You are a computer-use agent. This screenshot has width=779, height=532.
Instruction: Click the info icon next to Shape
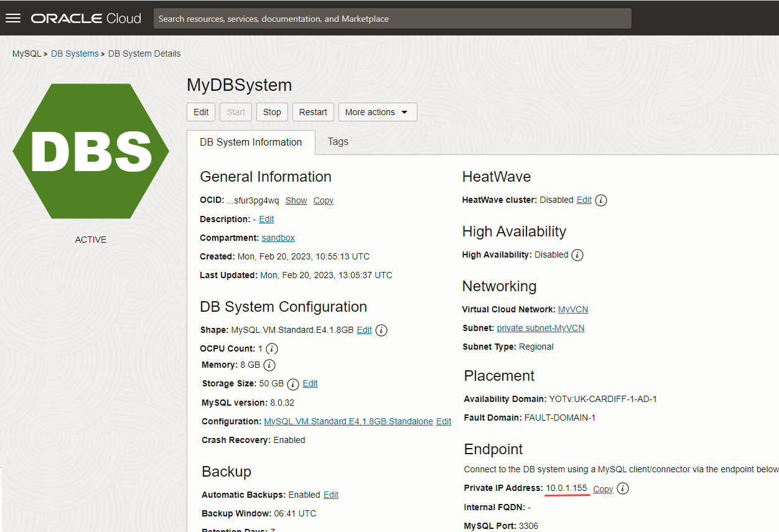tap(381, 330)
